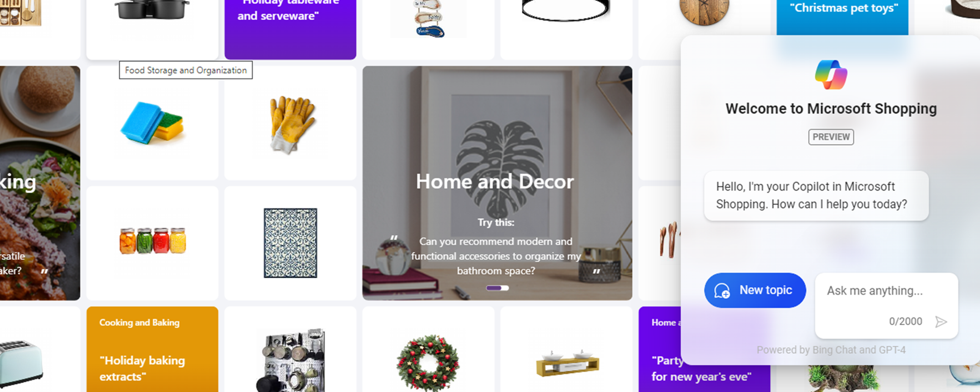Open the yellow work gloves tile

pos(290,123)
